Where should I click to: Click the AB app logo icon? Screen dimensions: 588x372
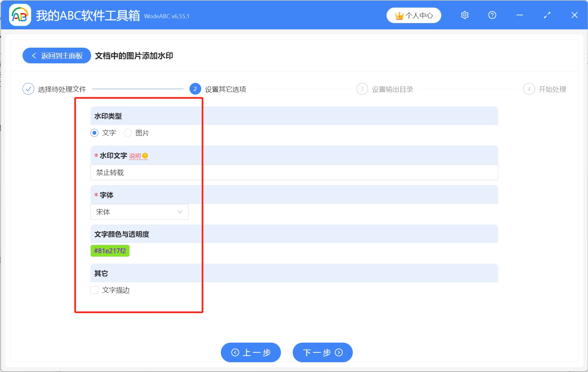[20, 15]
